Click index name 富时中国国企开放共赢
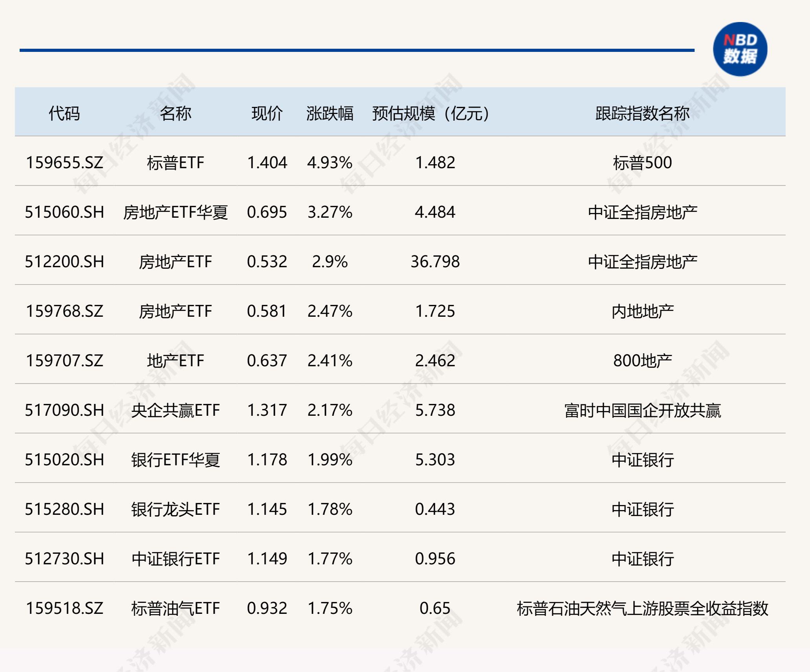The height and width of the screenshot is (672, 810). [x=643, y=410]
